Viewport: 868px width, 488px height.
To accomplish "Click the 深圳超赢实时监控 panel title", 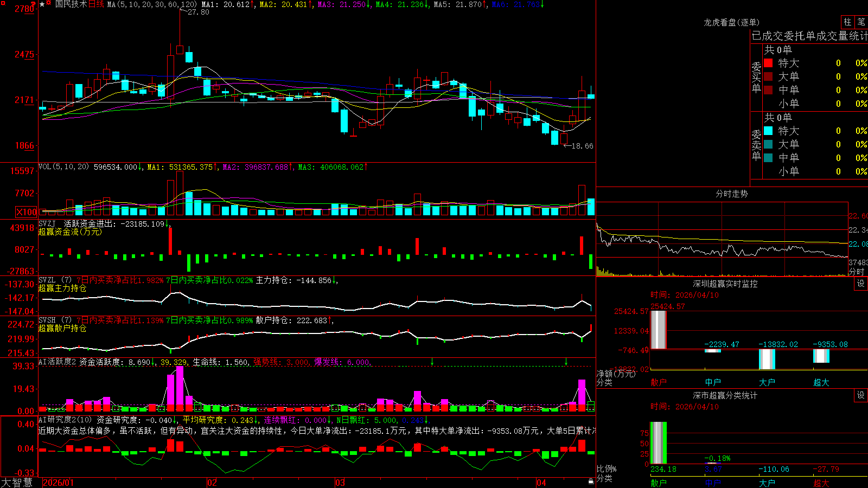I will [x=725, y=284].
